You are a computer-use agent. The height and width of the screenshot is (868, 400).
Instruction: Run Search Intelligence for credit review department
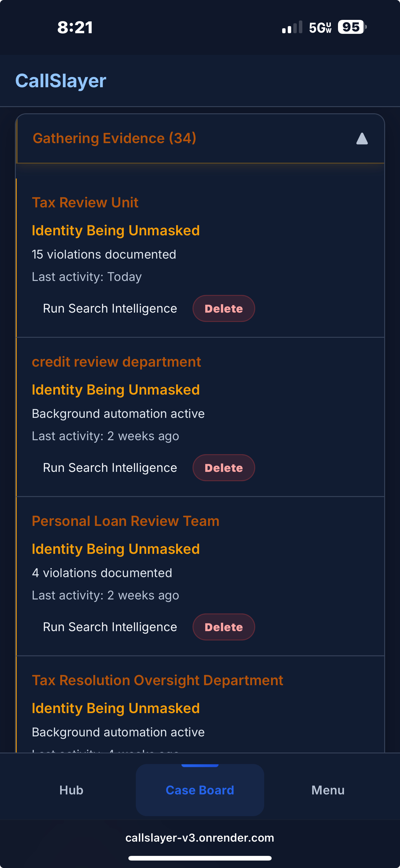(x=110, y=468)
